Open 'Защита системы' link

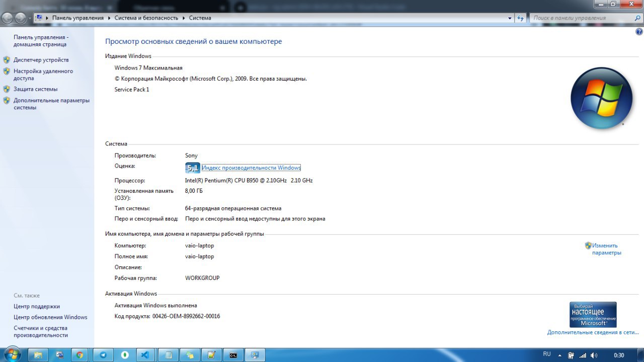36,89
